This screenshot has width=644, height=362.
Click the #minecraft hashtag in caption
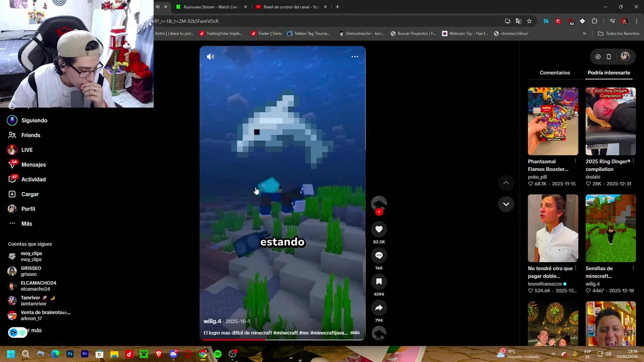(285, 333)
